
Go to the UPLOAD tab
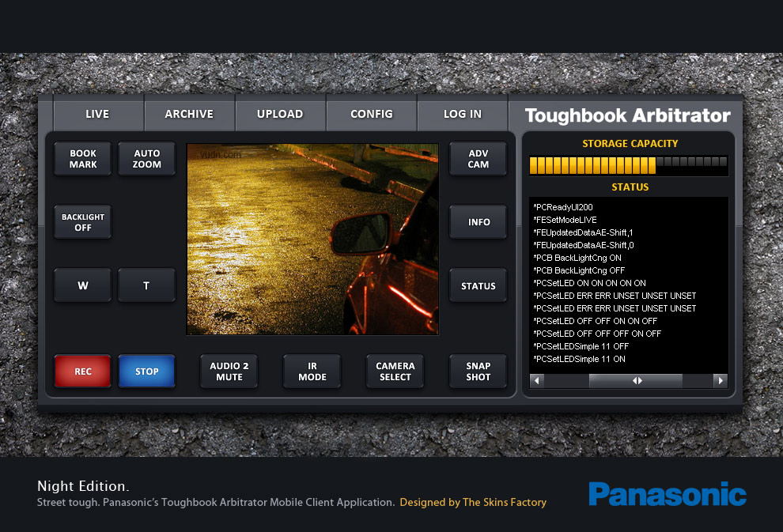coord(280,114)
